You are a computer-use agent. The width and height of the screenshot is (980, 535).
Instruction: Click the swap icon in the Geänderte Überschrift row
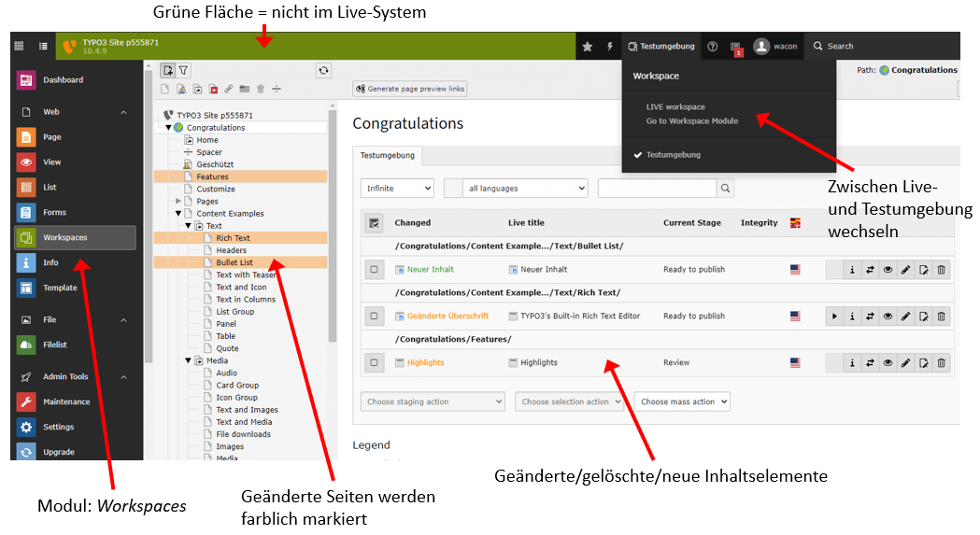pos(870,317)
